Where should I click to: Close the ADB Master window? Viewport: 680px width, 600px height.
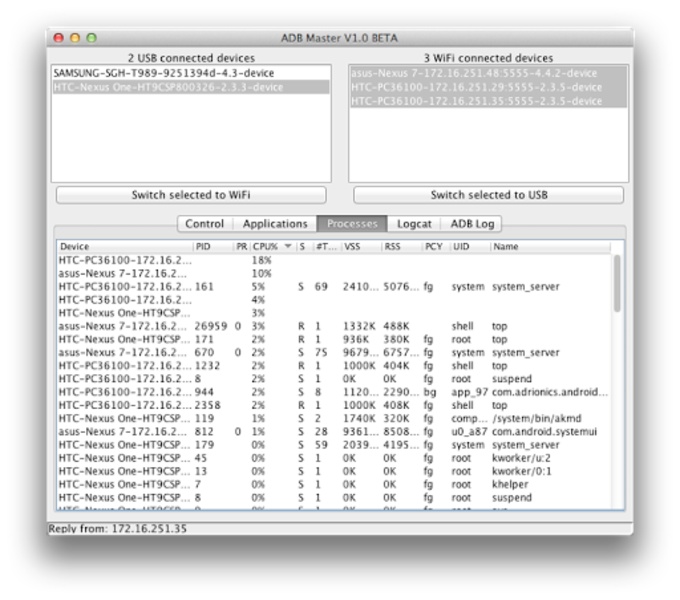(x=59, y=38)
